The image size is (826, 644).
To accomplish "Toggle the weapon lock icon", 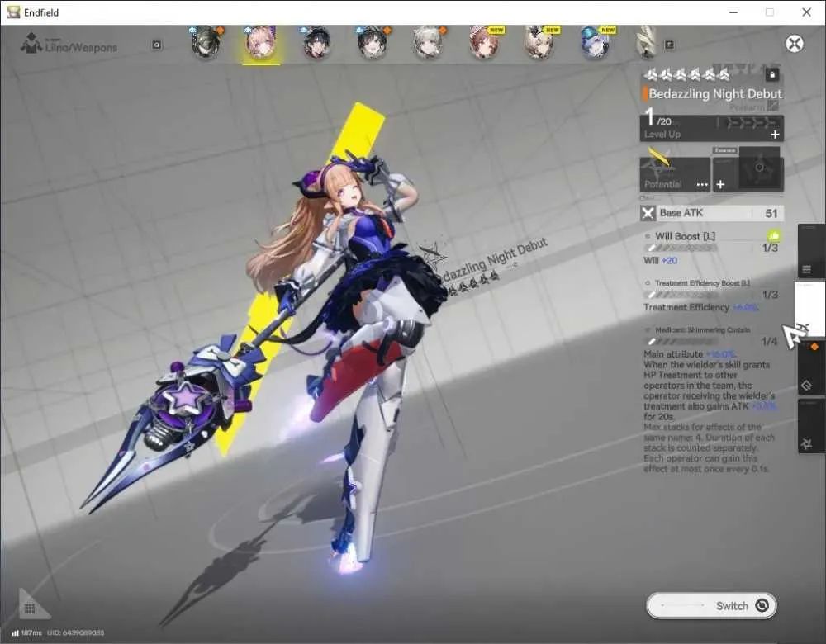I will (x=772, y=75).
